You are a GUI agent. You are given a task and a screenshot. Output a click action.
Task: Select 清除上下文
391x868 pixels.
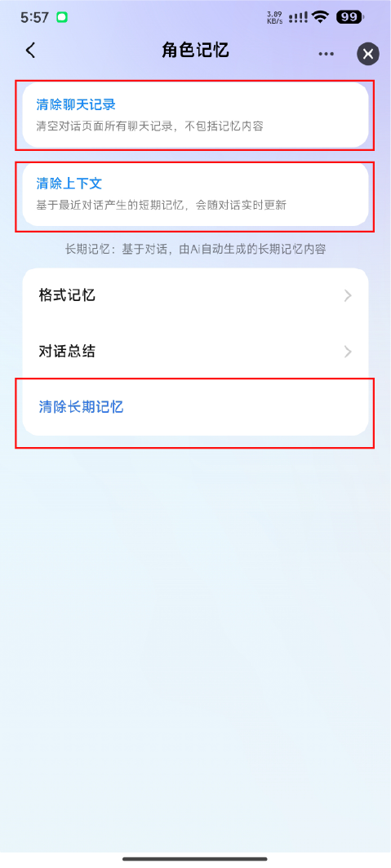pos(195,194)
